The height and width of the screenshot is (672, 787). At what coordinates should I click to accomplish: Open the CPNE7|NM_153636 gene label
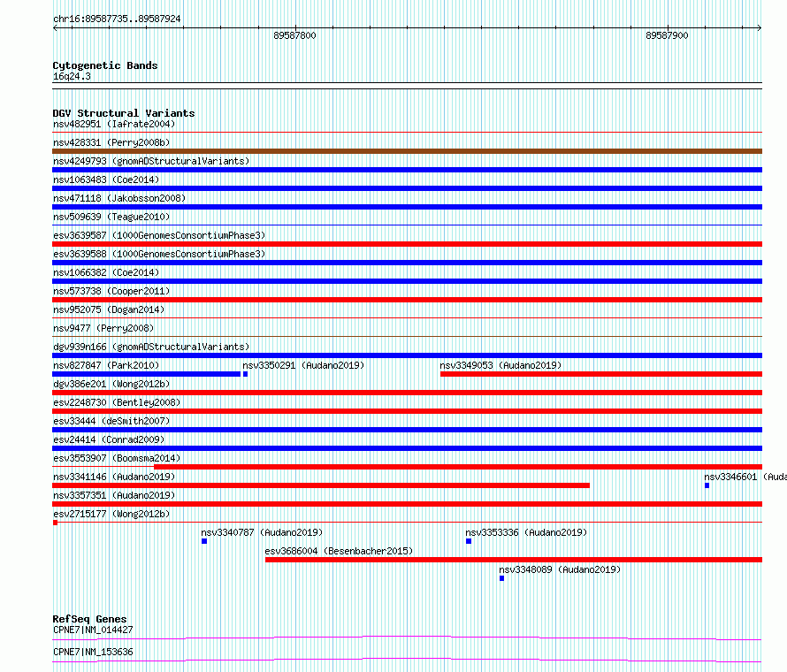pyautogui.click(x=93, y=652)
